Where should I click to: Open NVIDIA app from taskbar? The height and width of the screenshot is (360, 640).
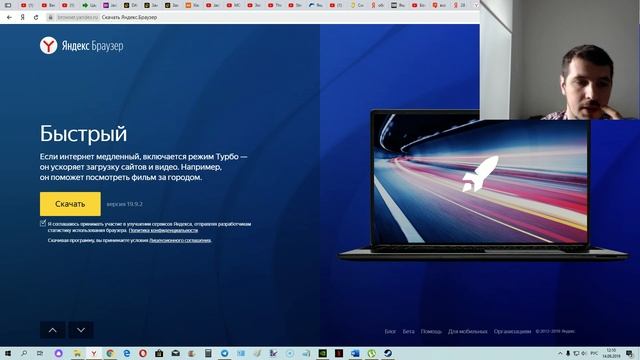tap(322, 353)
